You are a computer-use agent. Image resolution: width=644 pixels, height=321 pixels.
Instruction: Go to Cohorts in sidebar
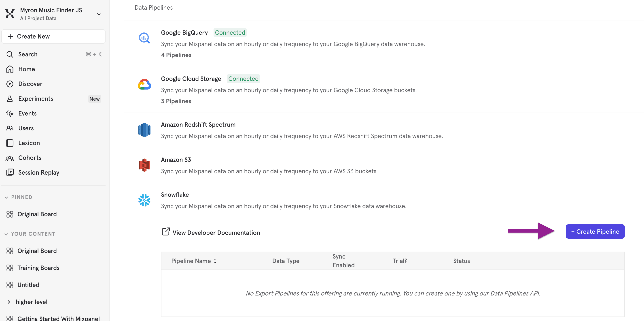(x=30, y=158)
